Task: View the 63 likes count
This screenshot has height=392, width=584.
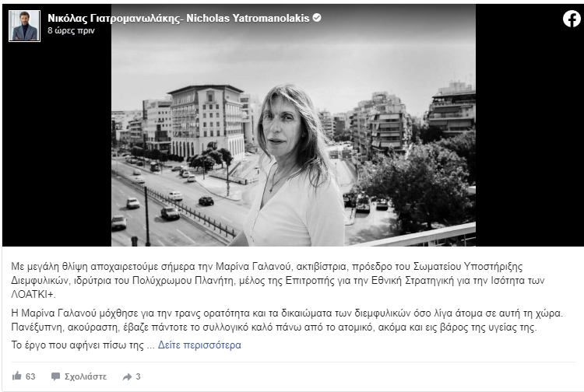Action: [x=30, y=376]
